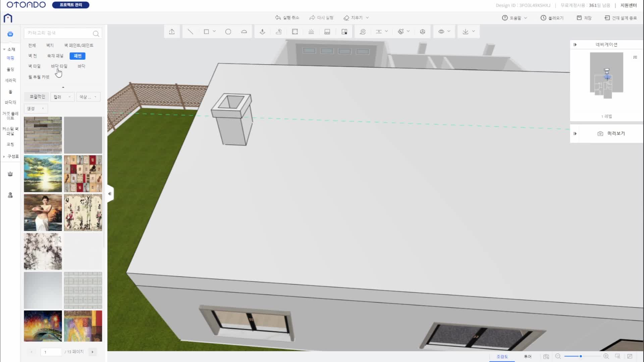Select the line drawing tool
The image size is (644, 362).
tap(190, 32)
